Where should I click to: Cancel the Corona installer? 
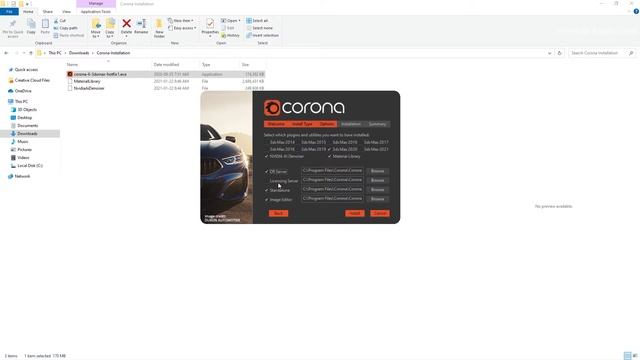click(x=380, y=213)
